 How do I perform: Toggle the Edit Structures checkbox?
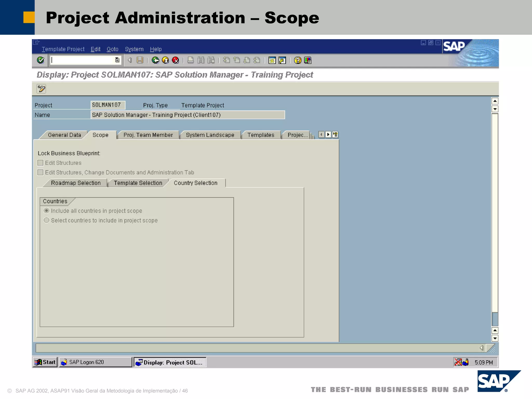40,163
